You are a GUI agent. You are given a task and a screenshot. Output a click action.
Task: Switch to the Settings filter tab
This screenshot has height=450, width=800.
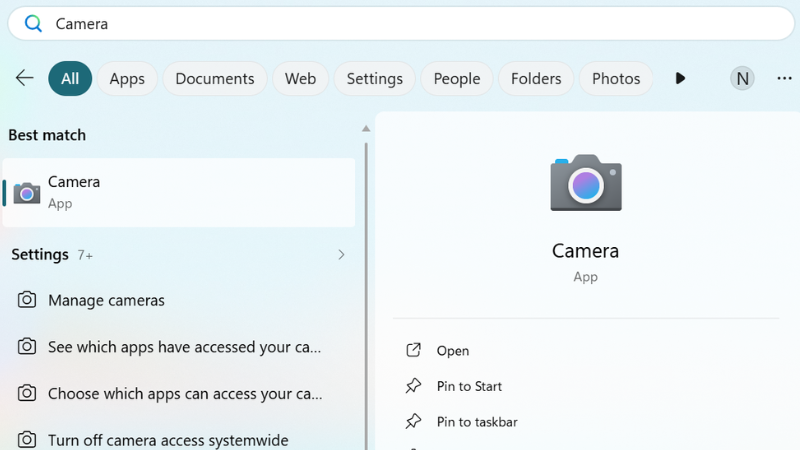tap(374, 79)
